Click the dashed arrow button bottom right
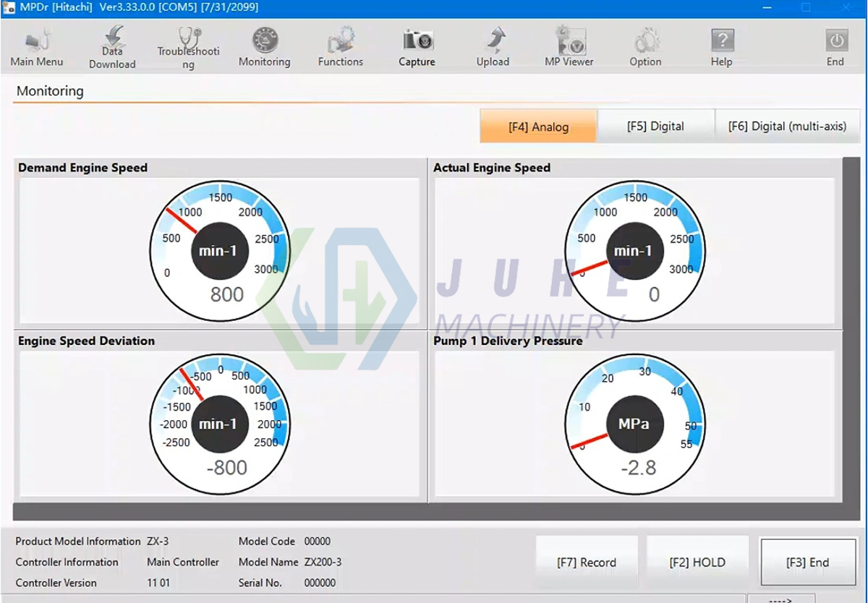The width and height of the screenshot is (868, 603). coord(782,599)
